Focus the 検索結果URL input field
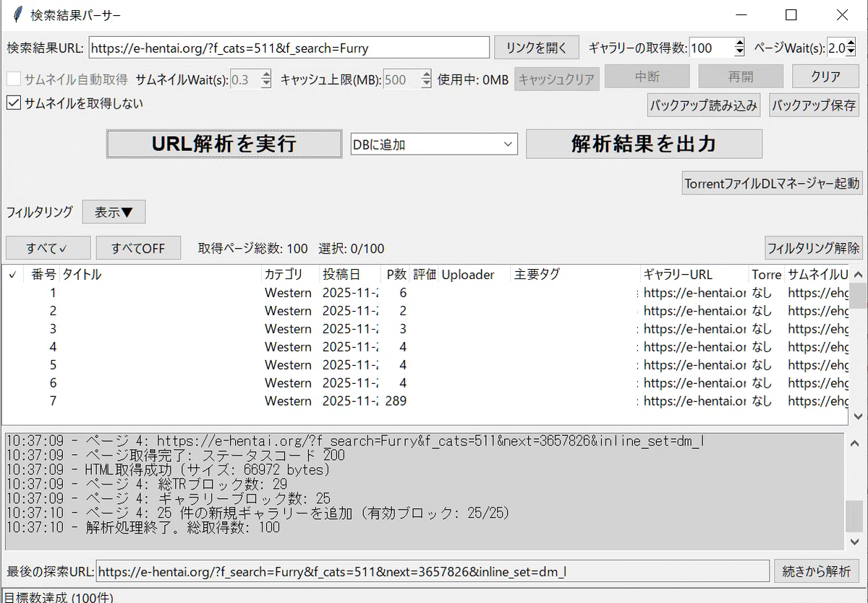The width and height of the screenshot is (868, 603). tap(289, 48)
